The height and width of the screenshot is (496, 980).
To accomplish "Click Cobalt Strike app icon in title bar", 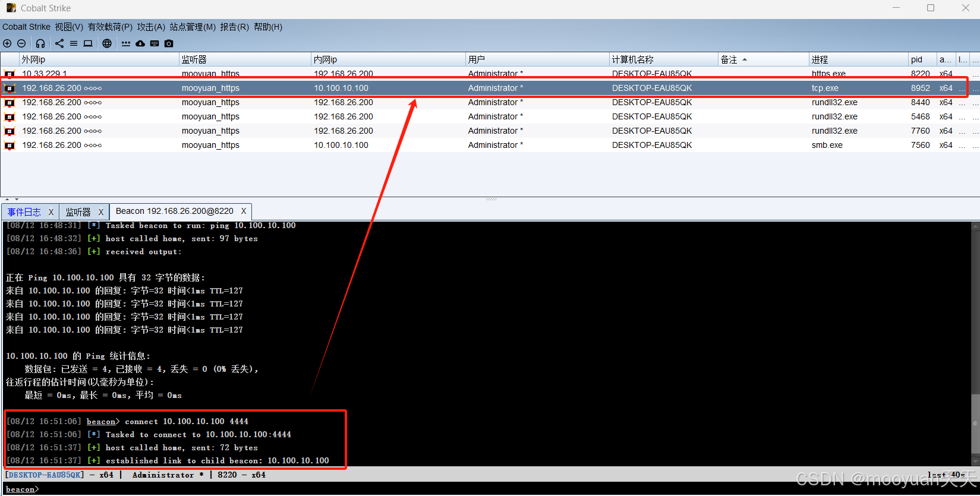I will point(11,8).
